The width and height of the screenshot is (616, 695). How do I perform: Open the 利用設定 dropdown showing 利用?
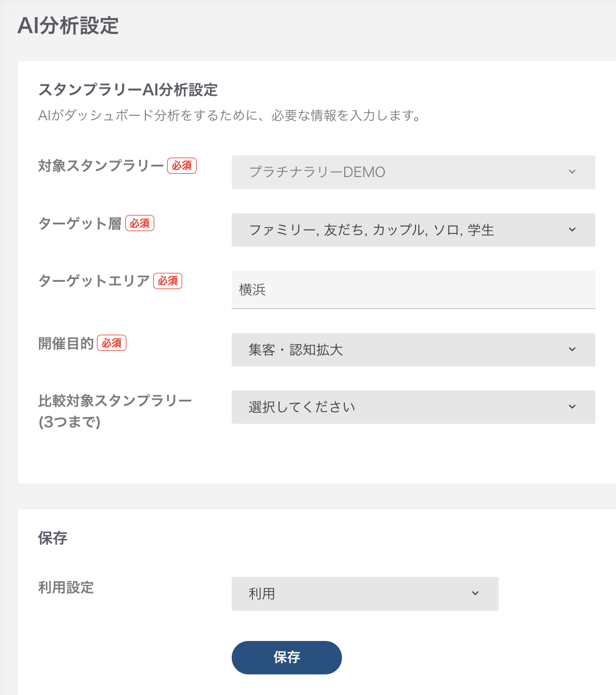[x=365, y=594]
